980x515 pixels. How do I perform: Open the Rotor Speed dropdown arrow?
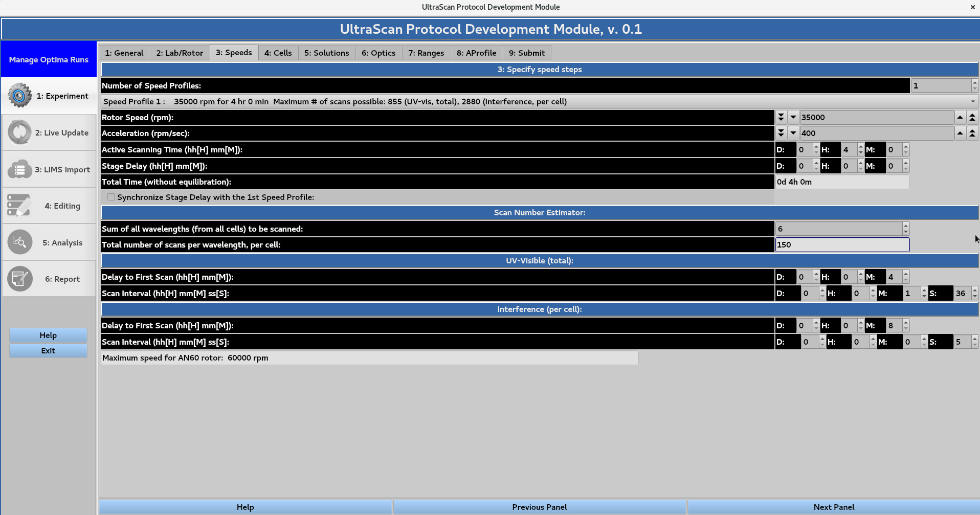[793, 117]
